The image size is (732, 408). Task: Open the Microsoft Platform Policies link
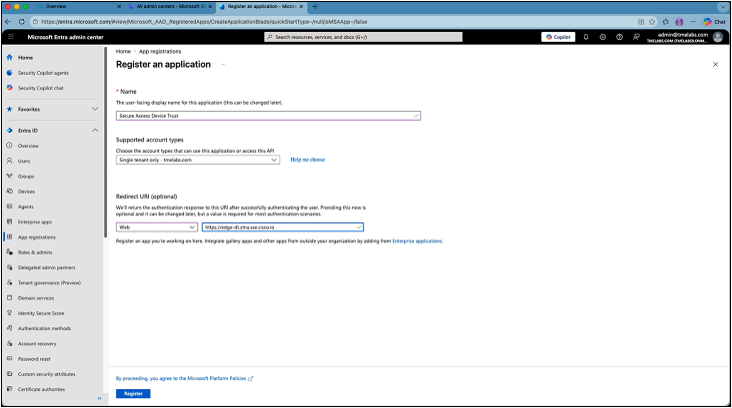coord(184,379)
